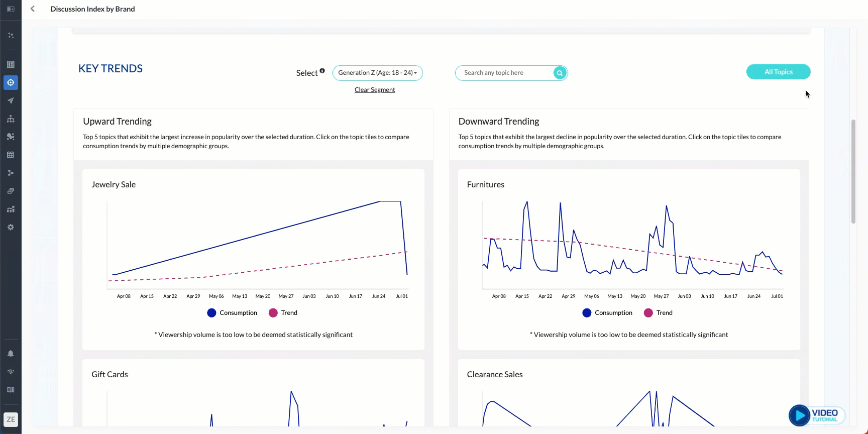
Task: Click the back arrow beside Discussion Index
Action: coord(33,9)
